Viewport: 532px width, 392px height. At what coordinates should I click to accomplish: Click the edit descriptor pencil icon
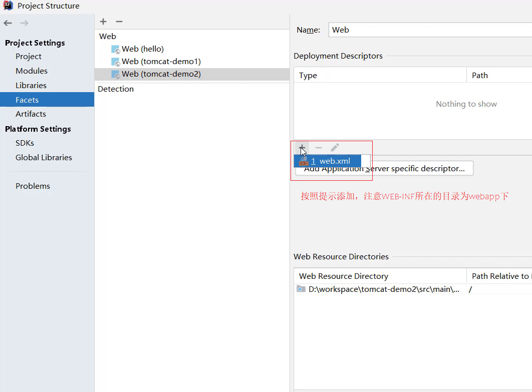click(335, 148)
